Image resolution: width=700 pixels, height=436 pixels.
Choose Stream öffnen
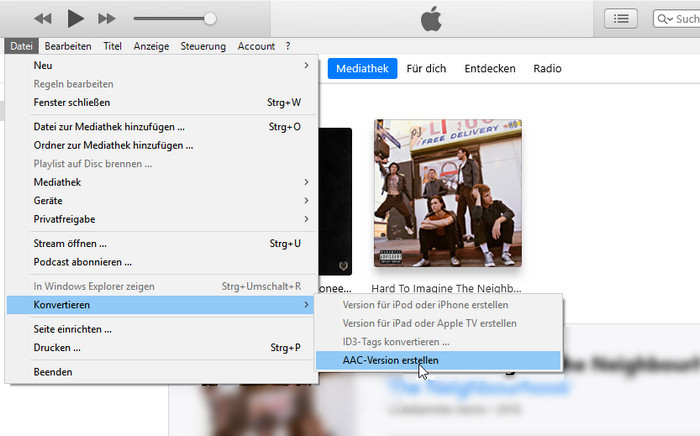[161, 244]
